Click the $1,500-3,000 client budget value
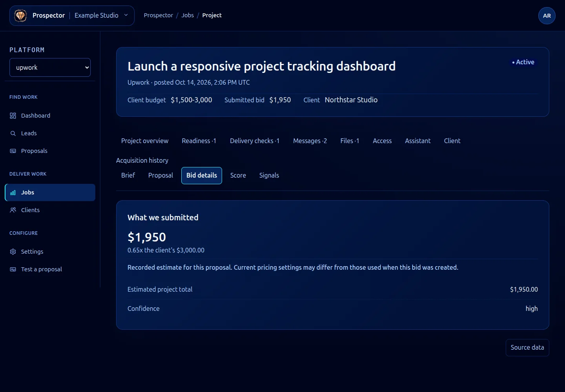Viewport: 565px width, 392px height. coord(191,100)
